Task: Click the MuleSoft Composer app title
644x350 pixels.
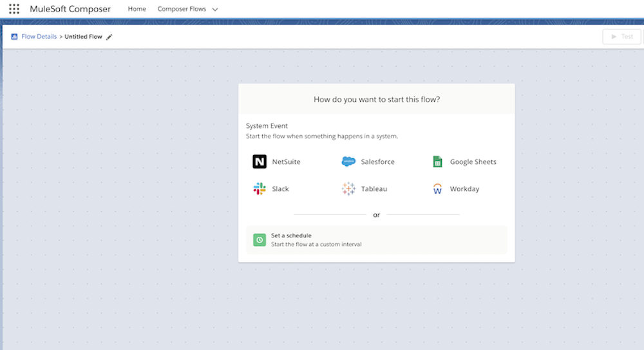Action: (70, 9)
